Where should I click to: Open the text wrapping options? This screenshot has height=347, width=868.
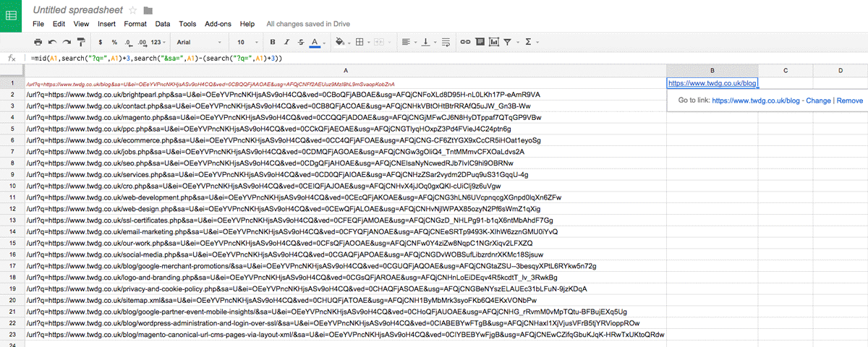point(447,42)
